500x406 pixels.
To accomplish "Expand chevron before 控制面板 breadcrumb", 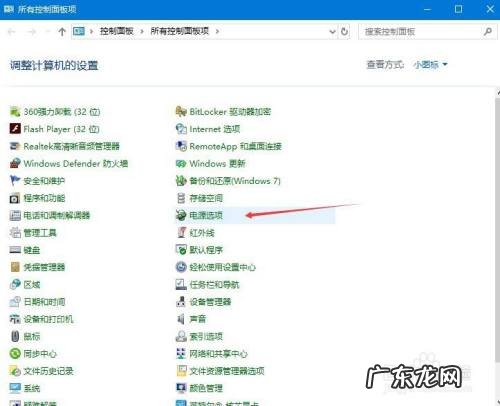I will [91, 31].
